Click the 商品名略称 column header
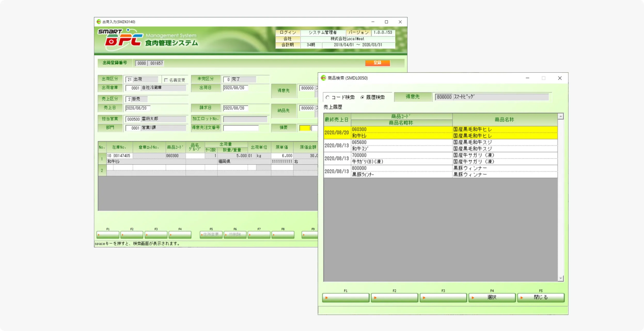This screenshot has width=644, height=331. 401,123
